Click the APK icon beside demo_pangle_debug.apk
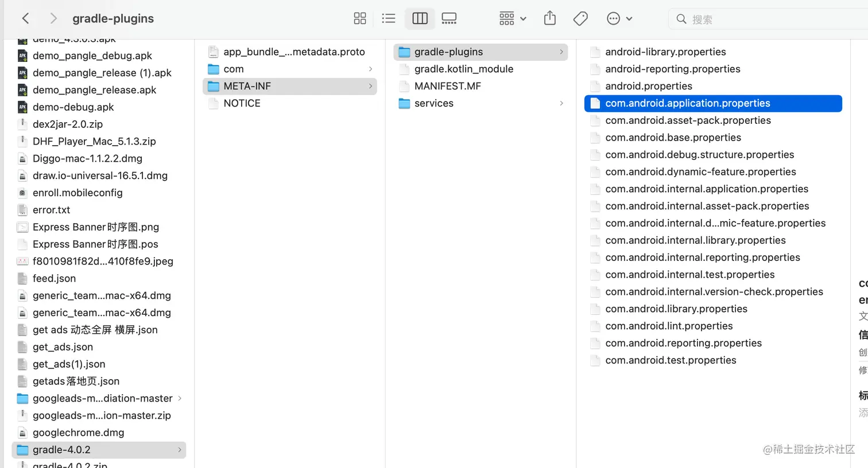 pyautogui.click(x=22, y=56)
